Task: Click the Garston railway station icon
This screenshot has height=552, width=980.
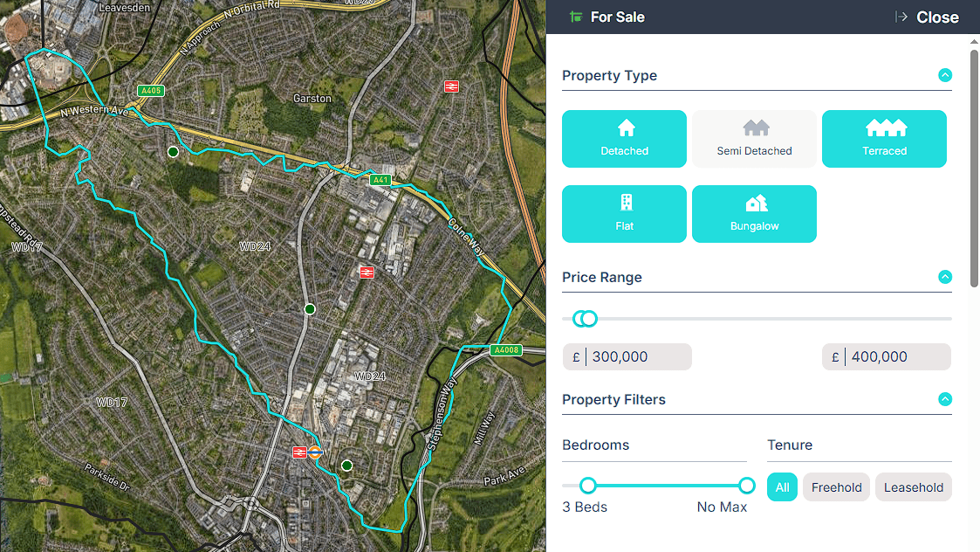Action: click(451, 86)
